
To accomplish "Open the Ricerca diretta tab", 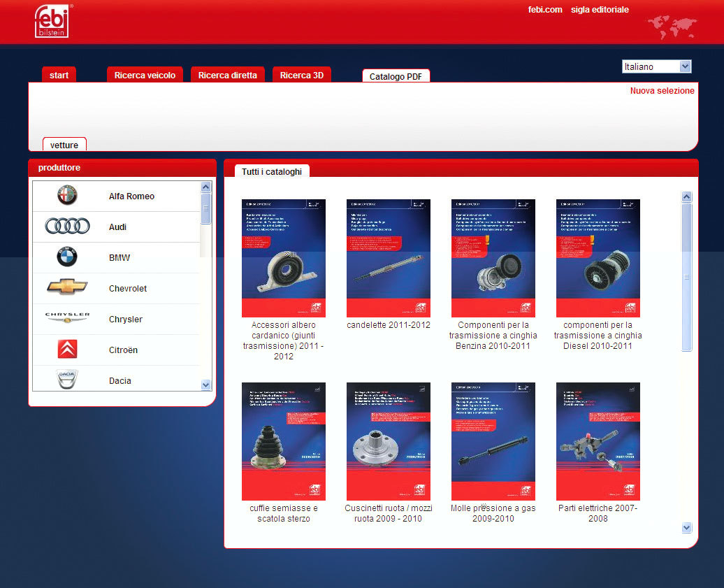I will click(228, 76).
